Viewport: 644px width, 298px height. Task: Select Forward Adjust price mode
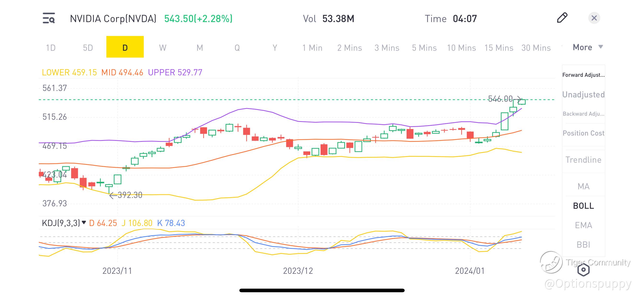point(583,75)
